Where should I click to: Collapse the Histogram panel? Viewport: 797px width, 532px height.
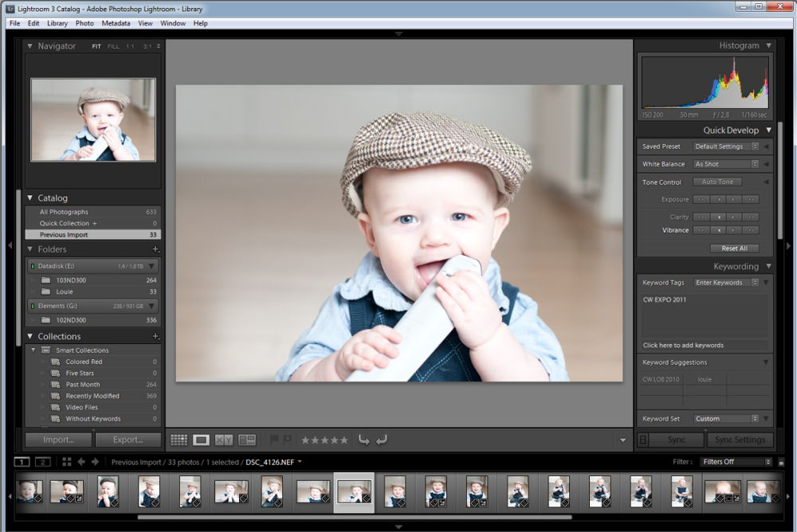point(768,45)
